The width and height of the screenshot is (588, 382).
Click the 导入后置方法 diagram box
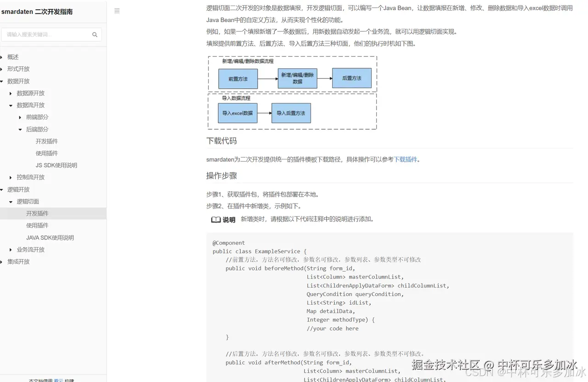291,113
